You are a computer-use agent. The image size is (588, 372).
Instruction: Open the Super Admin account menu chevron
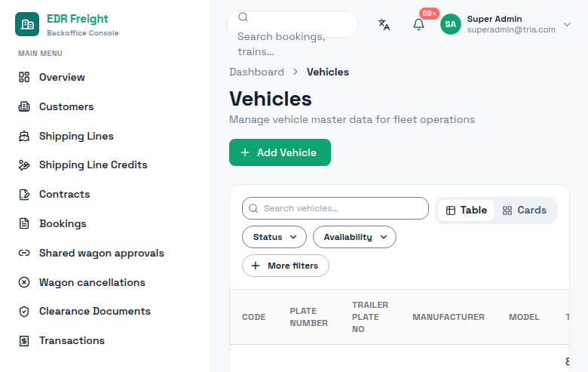click(x=567, y=24)
